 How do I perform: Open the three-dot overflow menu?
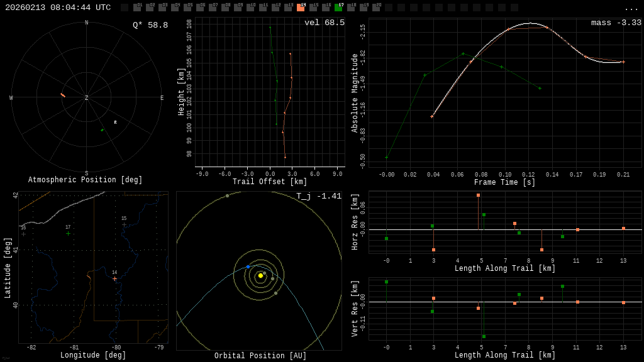point(631,8)
